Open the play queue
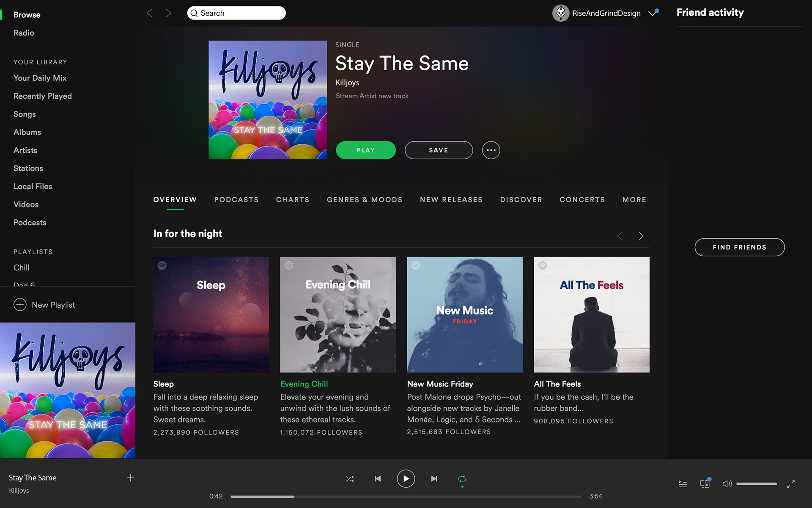The image size is (812, 508). click(x=683, y=484)
